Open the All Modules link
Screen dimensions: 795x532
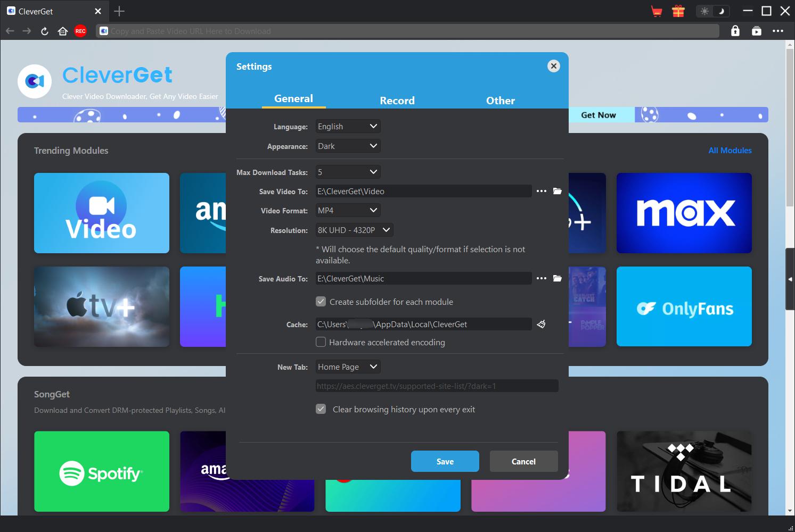(x=730, y=151)
